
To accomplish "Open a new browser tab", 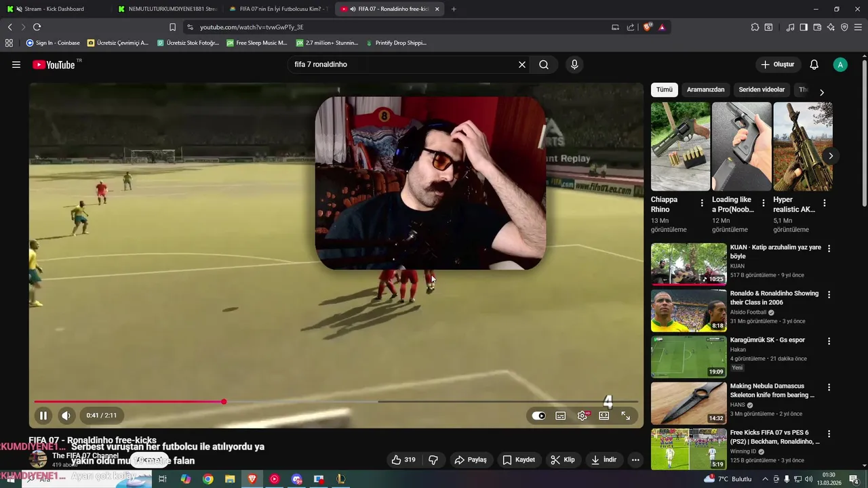I will point(454,9).
